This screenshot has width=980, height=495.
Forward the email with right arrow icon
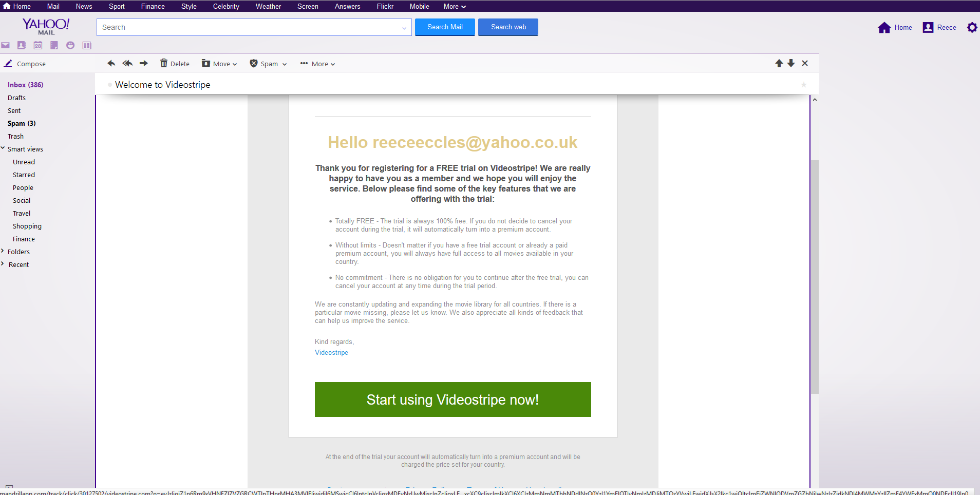pyautogui.click(x=144, y=63)
